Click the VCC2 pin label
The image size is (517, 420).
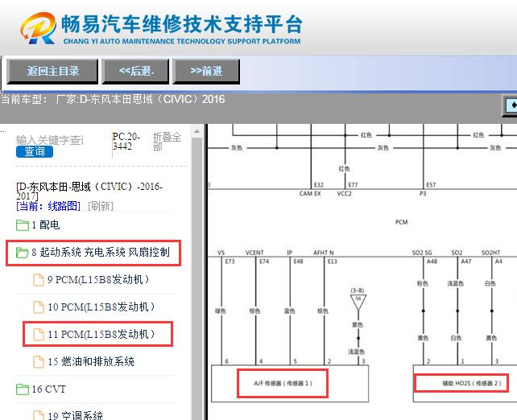tap(344, 194)
